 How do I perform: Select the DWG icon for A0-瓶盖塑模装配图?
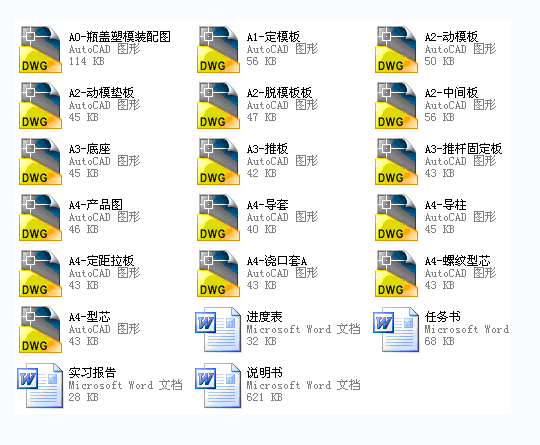(41, 49)
